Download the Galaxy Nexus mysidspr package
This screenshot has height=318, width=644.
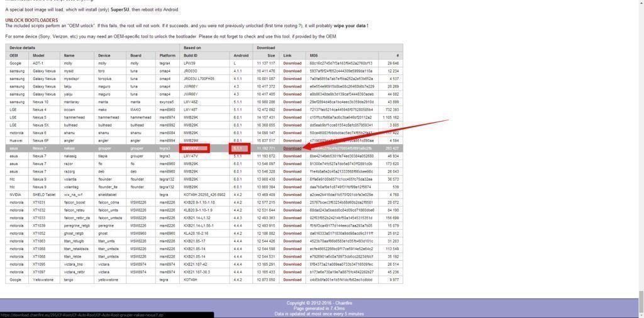[x=292, y=79]
